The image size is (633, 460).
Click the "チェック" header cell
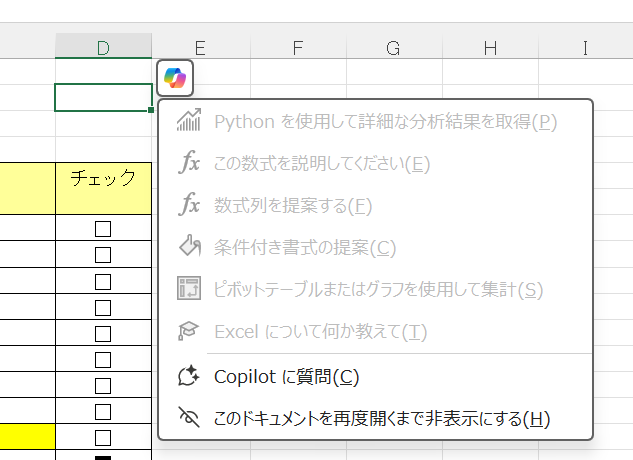click(103, 188)
